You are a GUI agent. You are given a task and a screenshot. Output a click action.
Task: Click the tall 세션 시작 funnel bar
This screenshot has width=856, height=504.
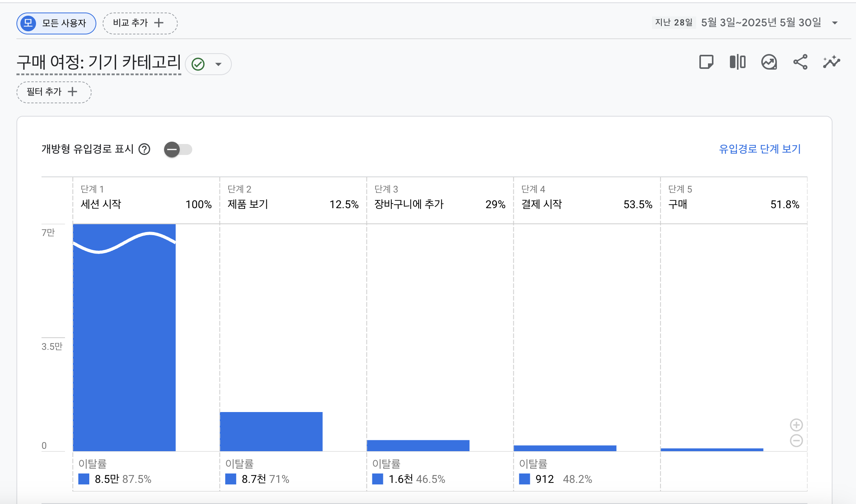[x=124, y=337]
